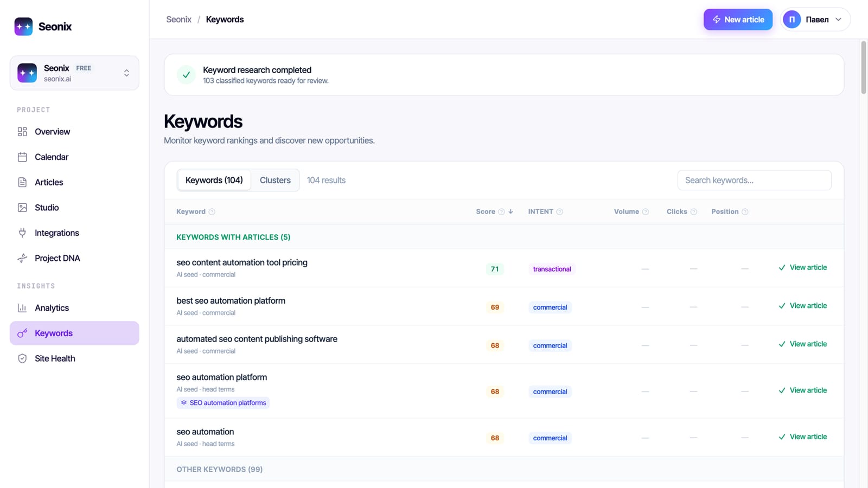
Task: View article for seo automation keyword row
Action: 803,436
